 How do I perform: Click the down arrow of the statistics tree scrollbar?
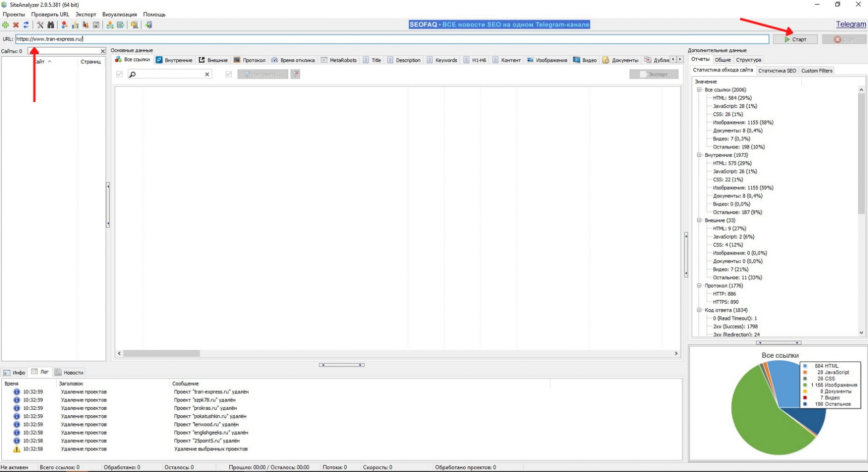click(x=862, y=333)
